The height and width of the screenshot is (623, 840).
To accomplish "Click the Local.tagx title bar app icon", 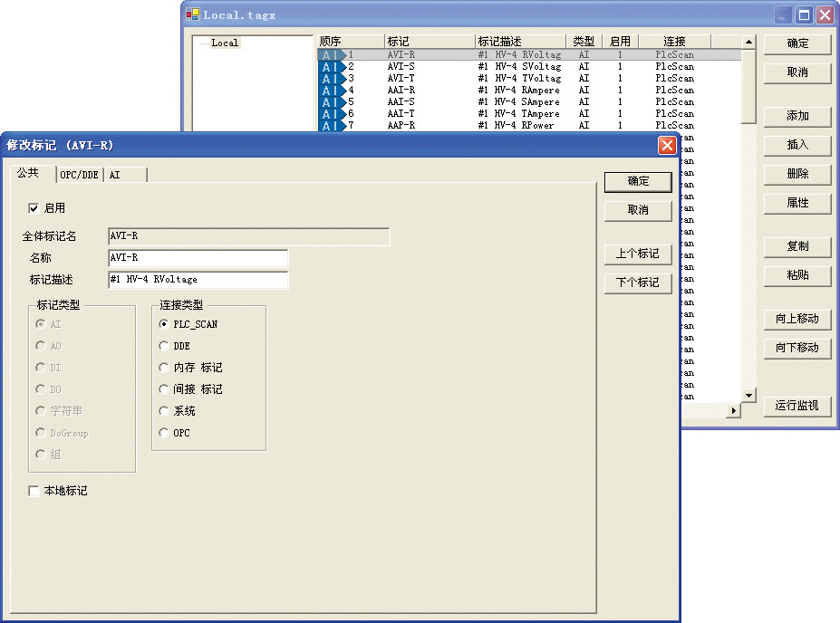I will click(x=192, y=14).
